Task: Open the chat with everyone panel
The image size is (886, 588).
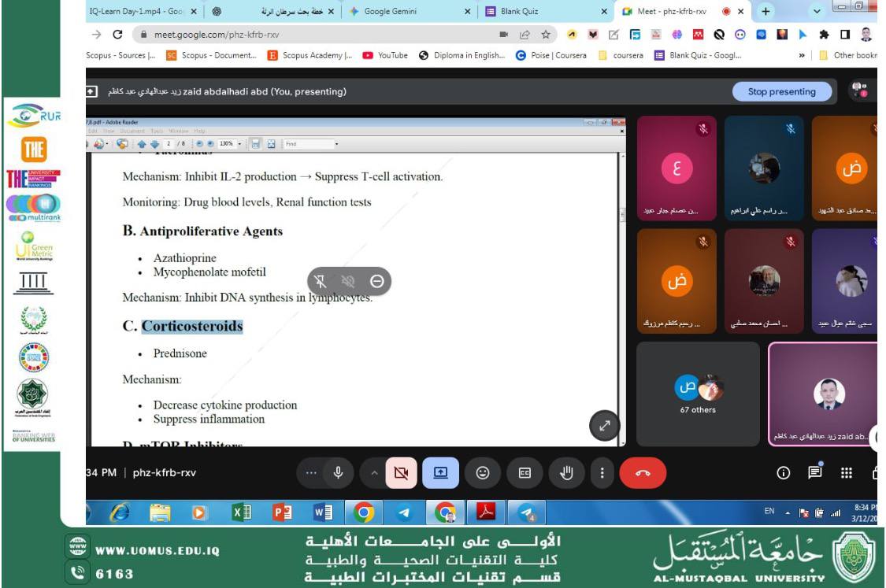Action: click(x=815, y=473)
